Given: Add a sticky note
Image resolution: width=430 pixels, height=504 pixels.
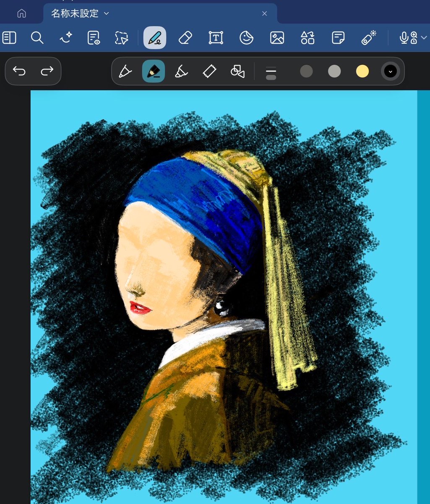Looking at the screenshot, I should 338,38.
